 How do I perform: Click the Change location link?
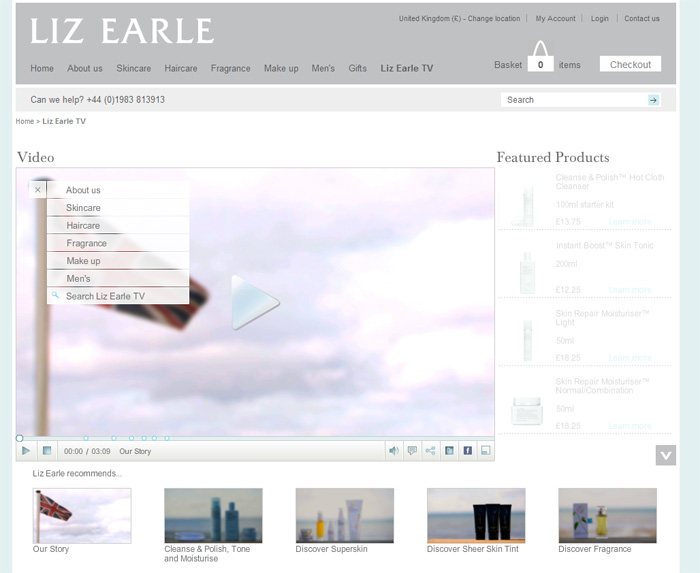pyautogui.click(x=494, y=19)
